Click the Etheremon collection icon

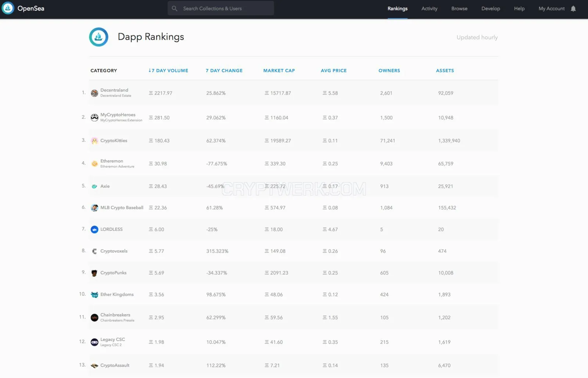click(94, 164)
